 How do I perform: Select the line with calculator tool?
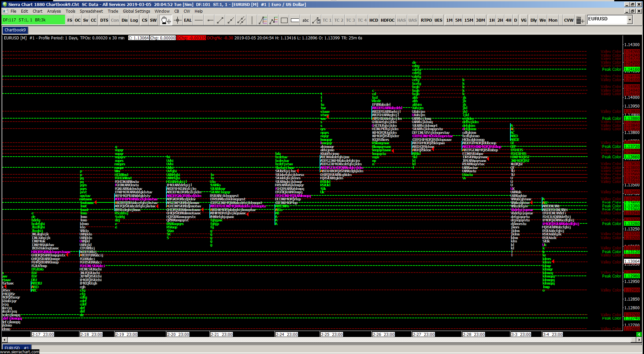tap(316, 20)
